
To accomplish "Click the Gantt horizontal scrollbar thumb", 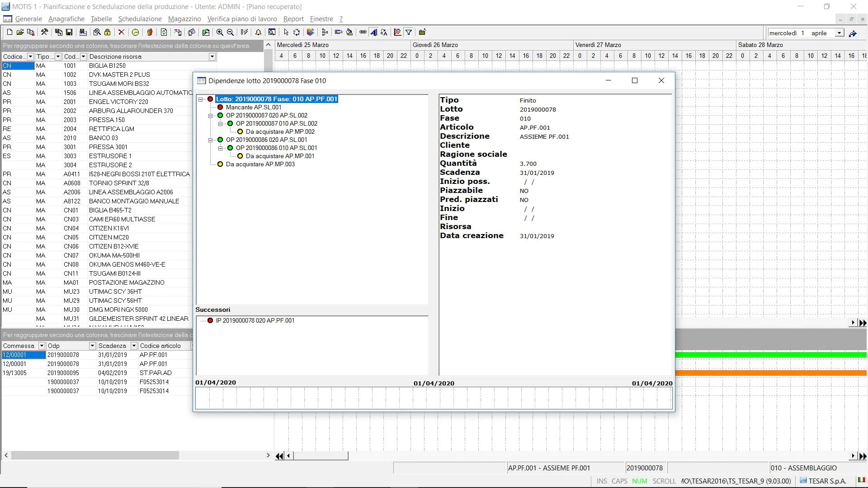I will click(321, 456).
